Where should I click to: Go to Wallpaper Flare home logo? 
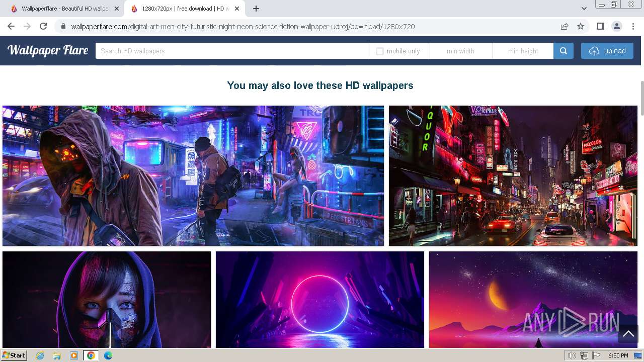(x=48, y=50)
